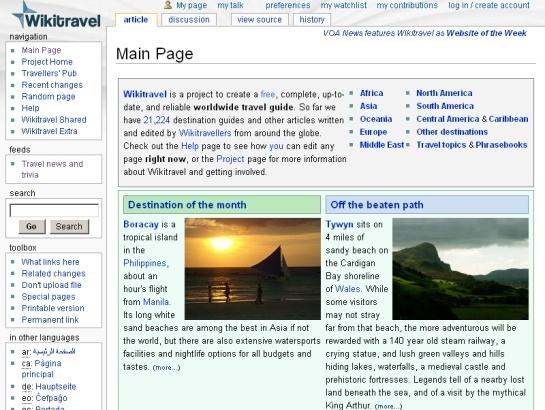Open my watchlist

click(x=343, y=5)
